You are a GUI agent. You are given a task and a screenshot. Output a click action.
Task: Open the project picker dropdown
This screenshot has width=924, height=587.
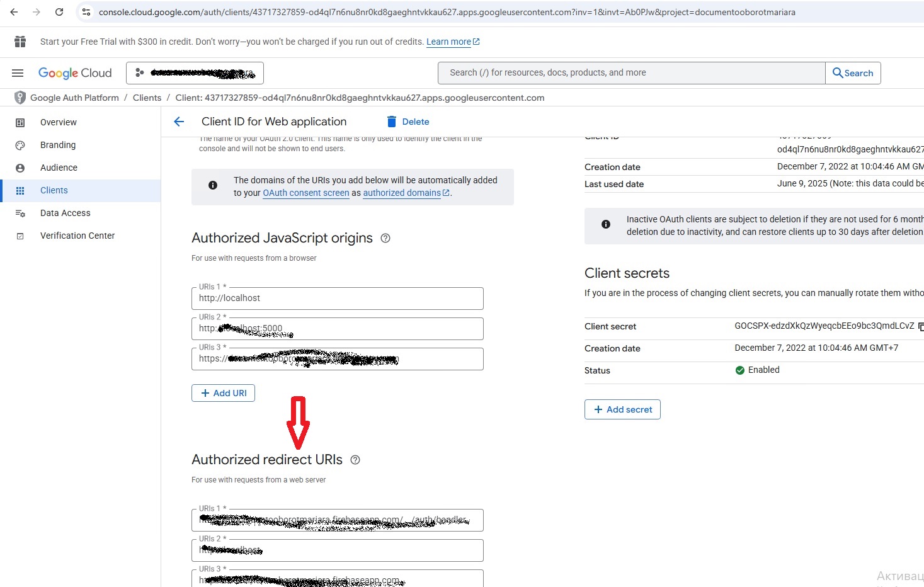(x=195, y=73)
